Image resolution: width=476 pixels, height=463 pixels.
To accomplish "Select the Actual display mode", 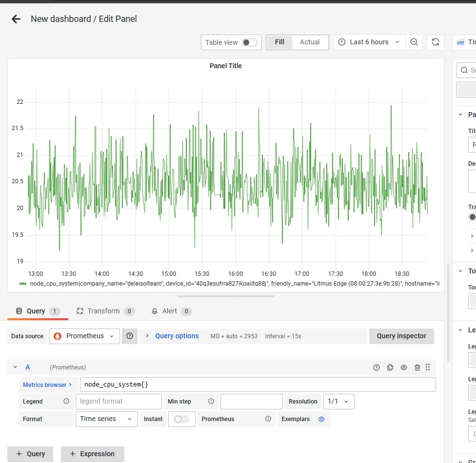I will [x=310, y=42].
